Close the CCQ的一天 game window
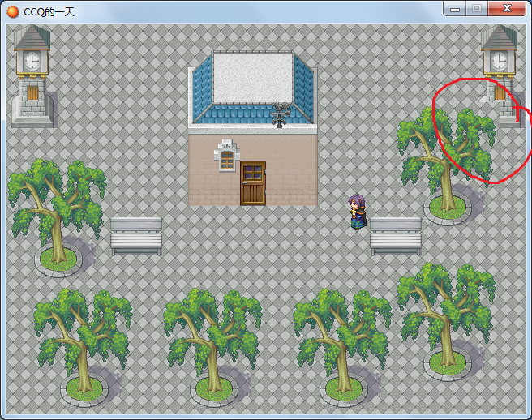The height and width of the screenshot is (420, 532). point(507,8)
